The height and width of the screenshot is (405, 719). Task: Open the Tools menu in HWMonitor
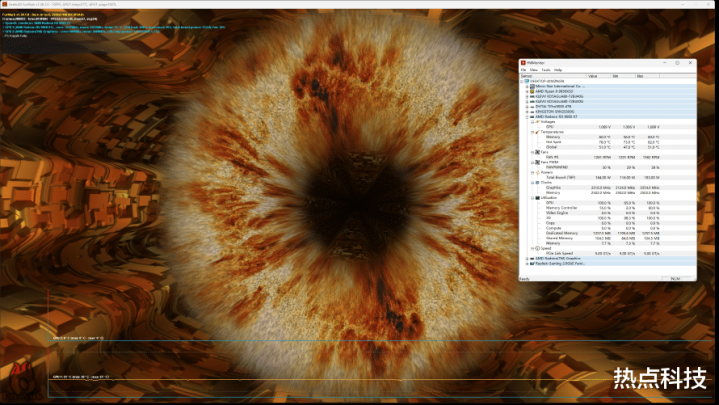[546, 70]
